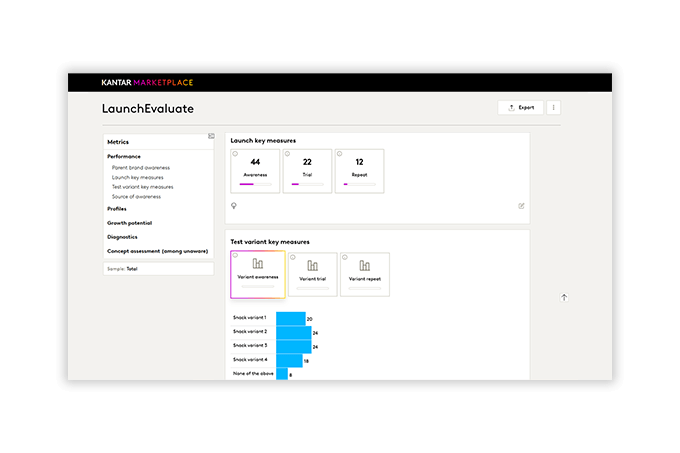This screenshot has height=453, width=680.
Task: Click the Kantar Marketplace logo
Action: (147, 82)
